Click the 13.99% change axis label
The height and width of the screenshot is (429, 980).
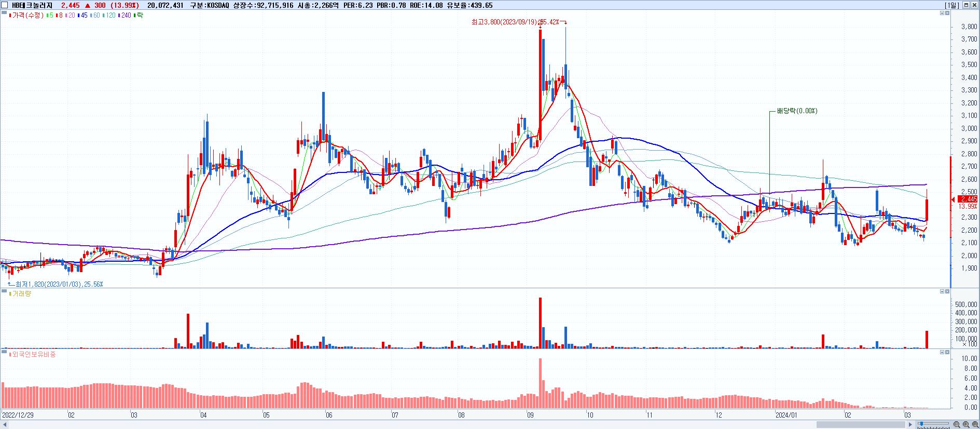click(969, 207)
